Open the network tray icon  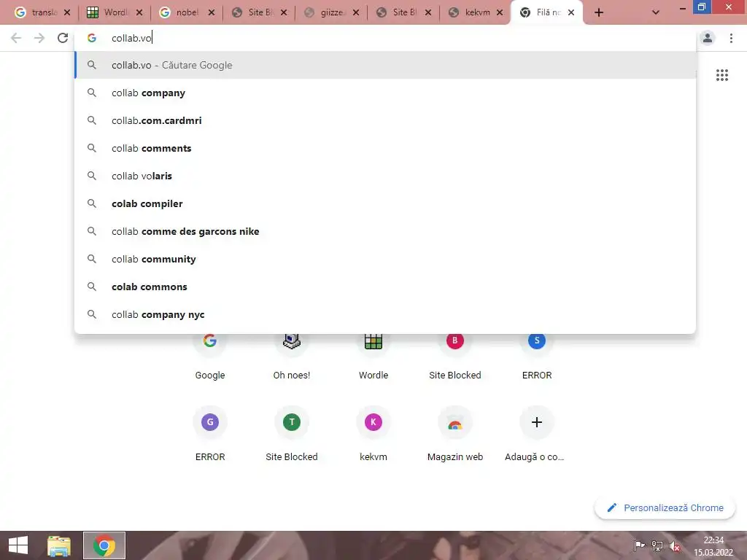tap(657, 545)
